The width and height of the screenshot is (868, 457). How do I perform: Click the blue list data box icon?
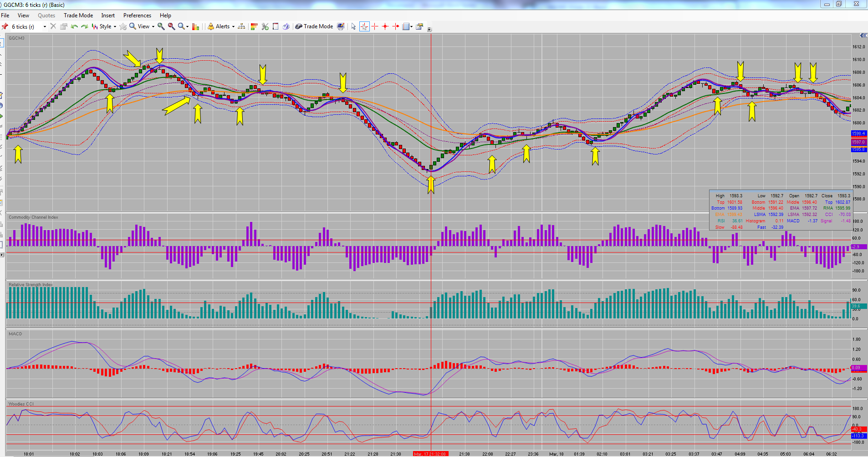click(406, 26)
